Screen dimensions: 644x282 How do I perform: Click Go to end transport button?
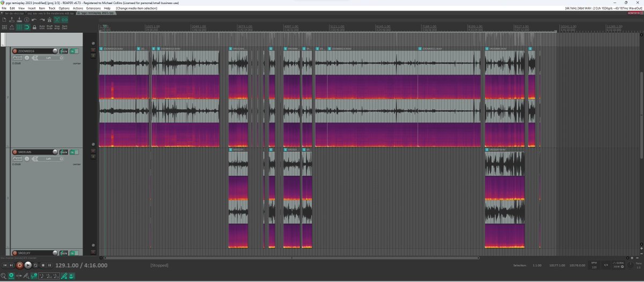[x=11, y=265]
